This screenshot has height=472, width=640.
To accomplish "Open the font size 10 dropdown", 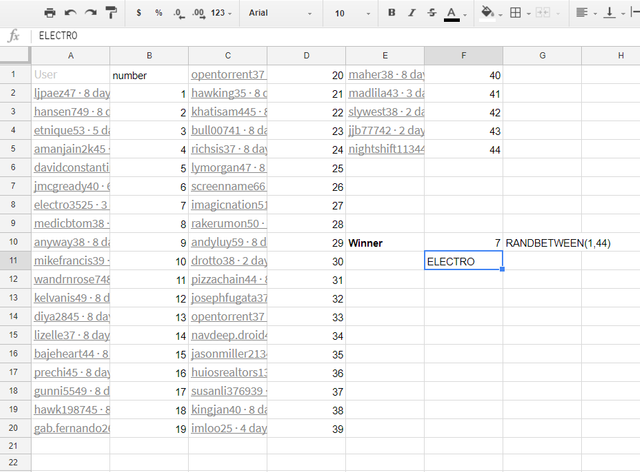I will (x=350, y=13).
